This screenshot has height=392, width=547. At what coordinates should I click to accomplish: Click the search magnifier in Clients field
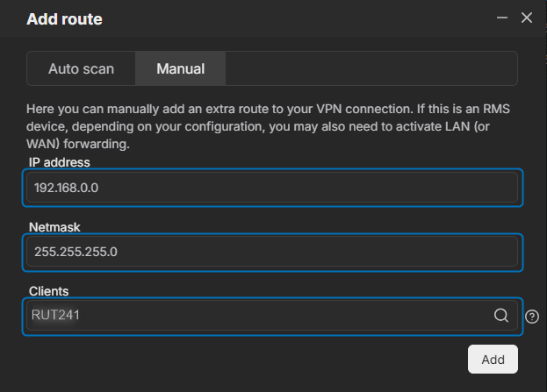[501, 316]
